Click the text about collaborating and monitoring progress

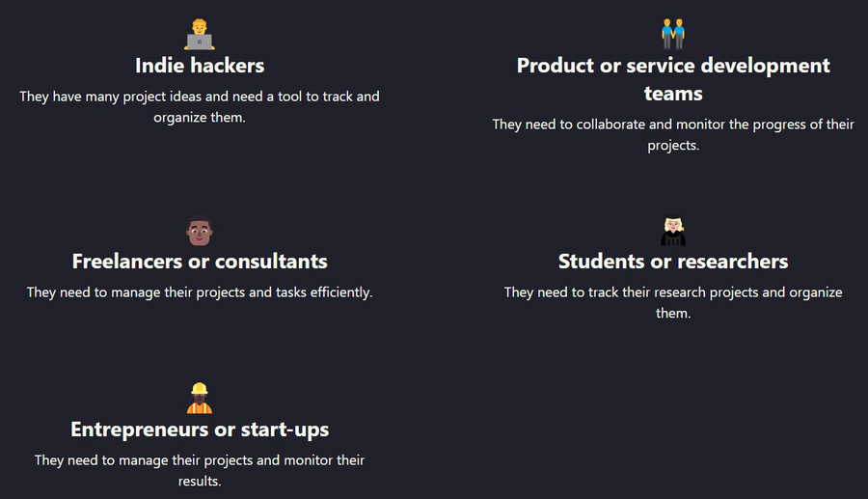(673, 134)
